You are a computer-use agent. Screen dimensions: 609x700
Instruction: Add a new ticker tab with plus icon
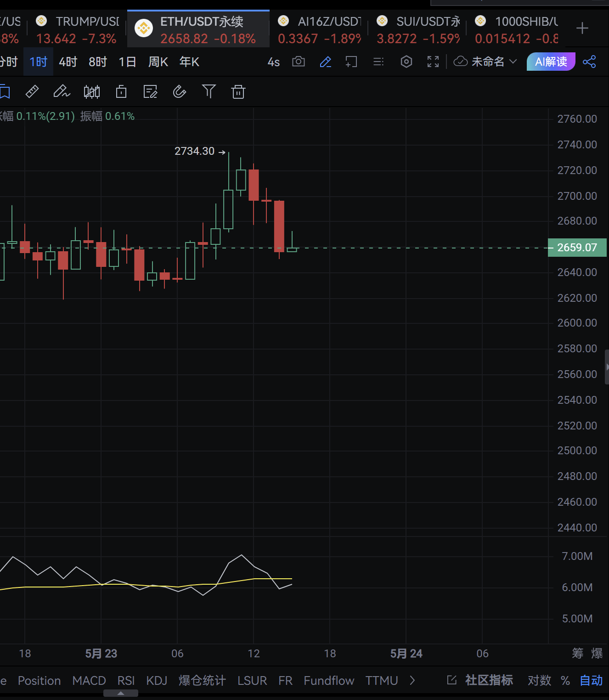pos(582,28)
